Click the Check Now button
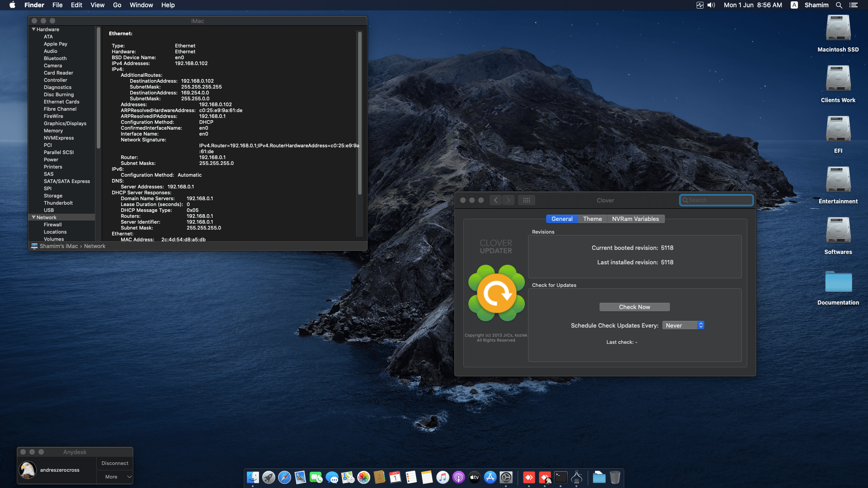The width and height of the screenshot is (868, 488). [x=634, y=307]
